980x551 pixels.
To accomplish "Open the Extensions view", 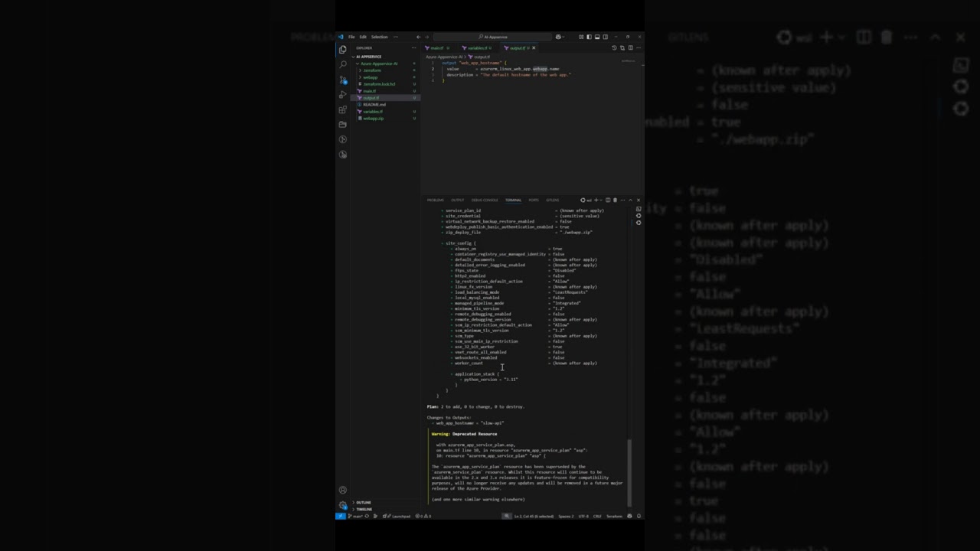I will tap(343, 109).
